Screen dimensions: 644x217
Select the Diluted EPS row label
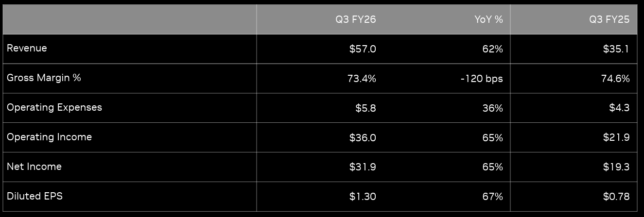[x=35, y=196]
